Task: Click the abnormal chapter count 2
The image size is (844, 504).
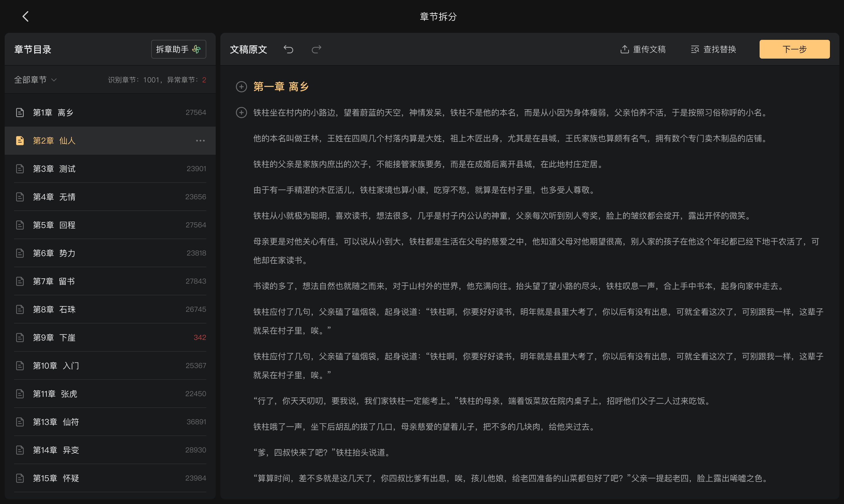Action: coord(204,80)
